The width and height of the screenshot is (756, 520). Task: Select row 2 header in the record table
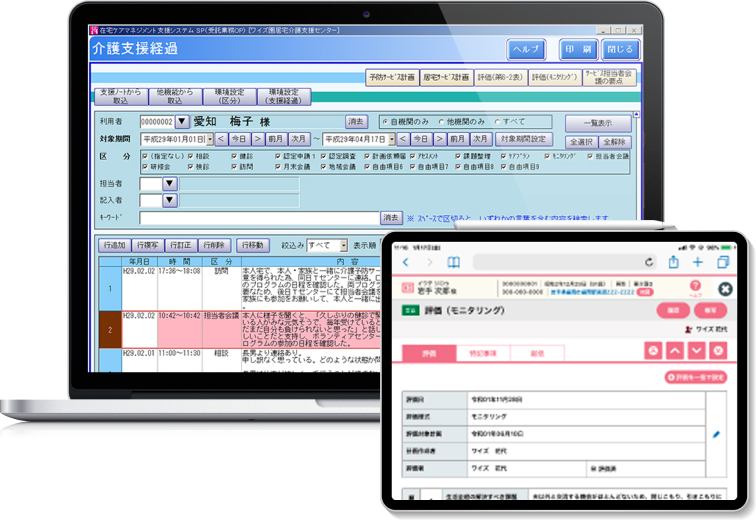point(110,330)
